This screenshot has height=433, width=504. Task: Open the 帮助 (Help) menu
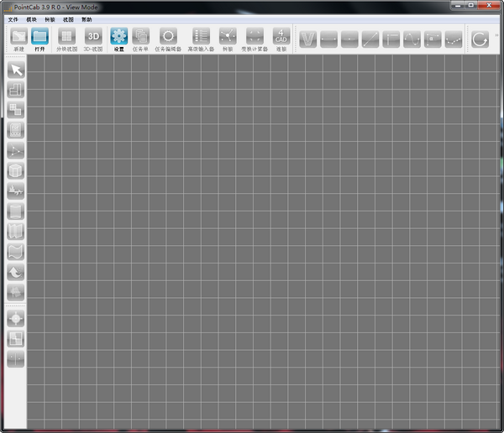pos(87,19)
